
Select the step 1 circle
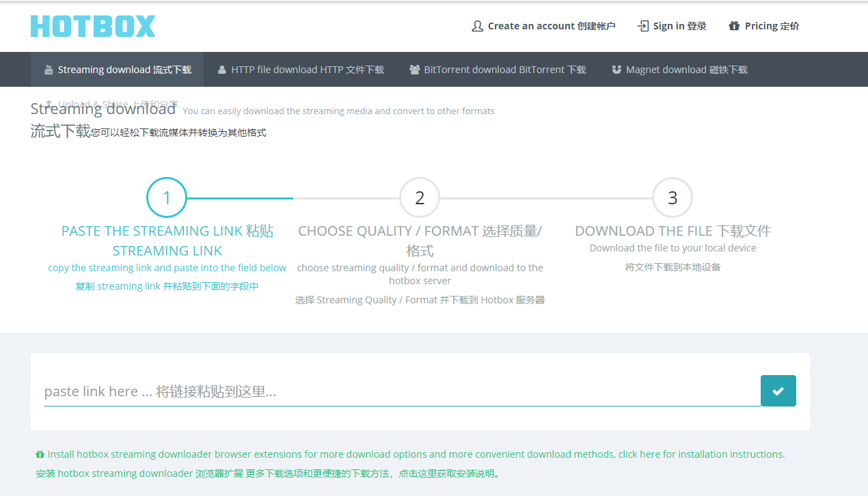pyautogui.click(x=167, y=198)
